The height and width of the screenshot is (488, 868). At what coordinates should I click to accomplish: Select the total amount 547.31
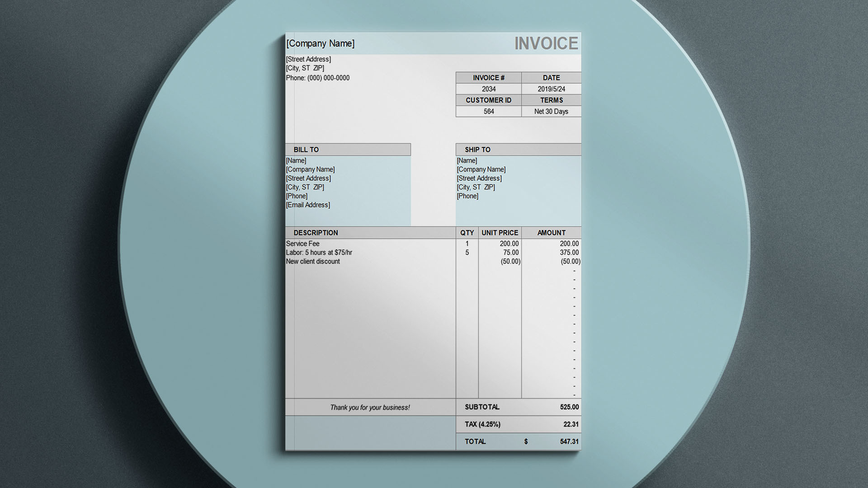(x=569, y=441)
